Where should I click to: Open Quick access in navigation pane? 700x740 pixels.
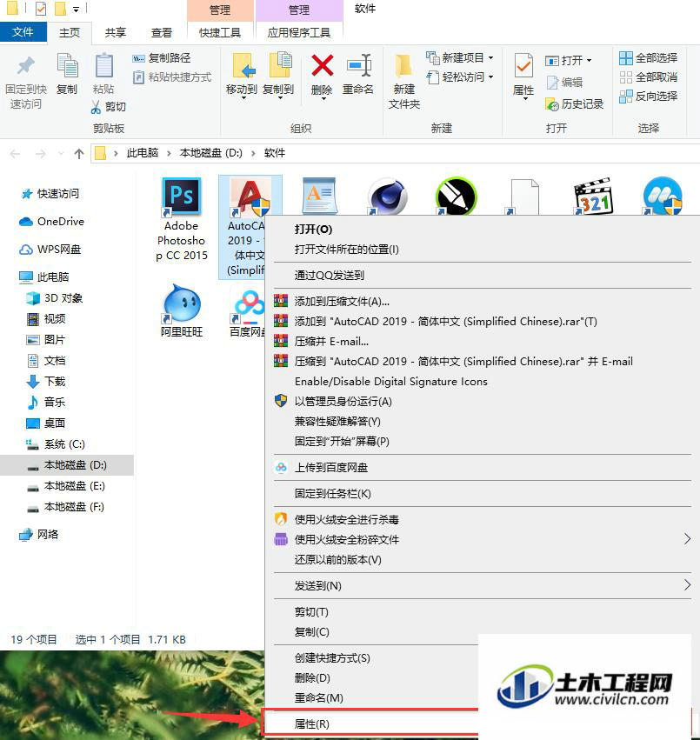coord(50,194)
